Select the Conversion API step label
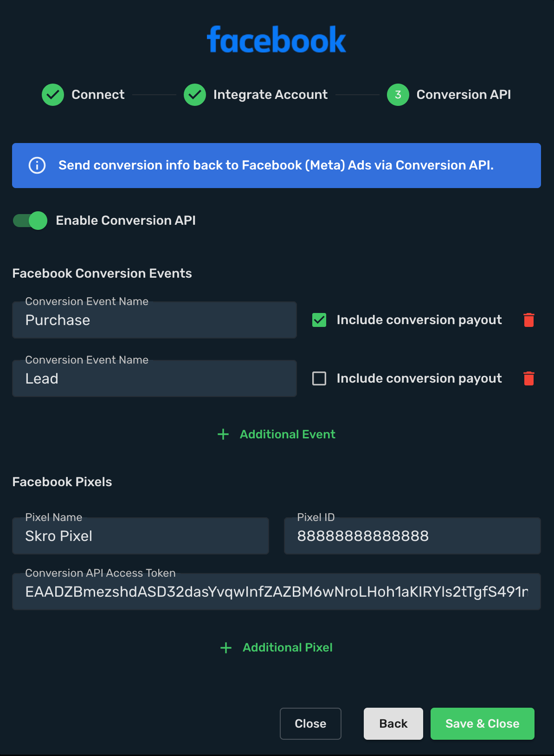The width and height of the screenshot is (554, 756). click(x=464, y=95)
